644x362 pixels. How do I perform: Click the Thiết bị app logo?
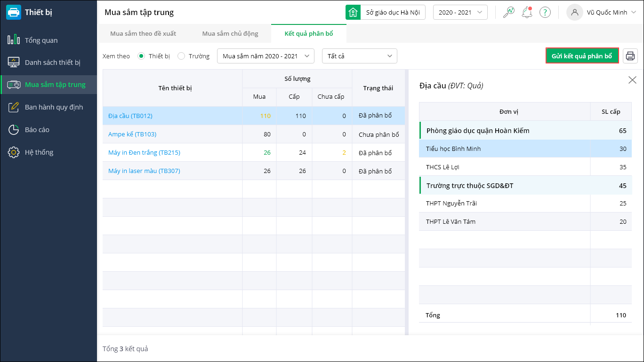(13, 13)
